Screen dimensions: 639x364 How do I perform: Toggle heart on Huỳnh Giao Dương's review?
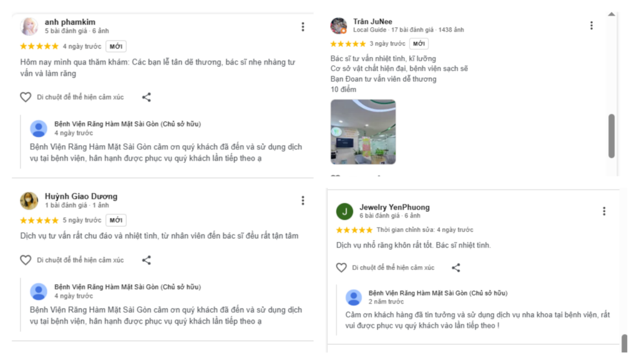coord(26,261)
